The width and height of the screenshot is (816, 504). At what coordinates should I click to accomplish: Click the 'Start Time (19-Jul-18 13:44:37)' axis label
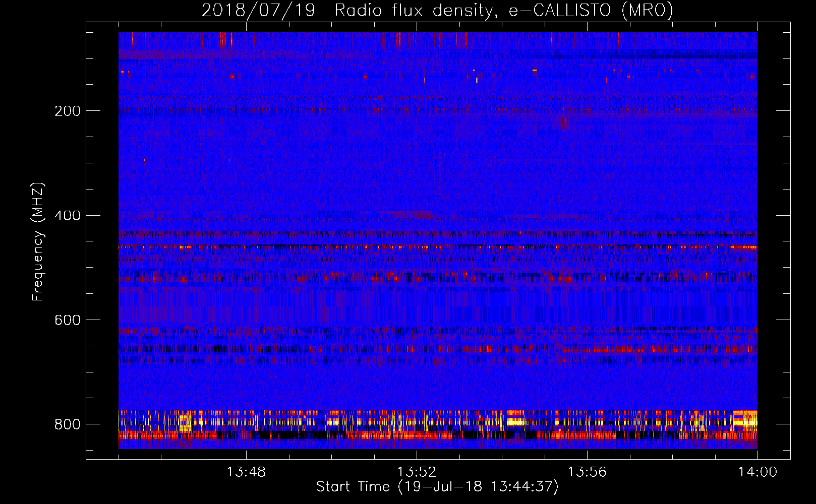point(437,487)
